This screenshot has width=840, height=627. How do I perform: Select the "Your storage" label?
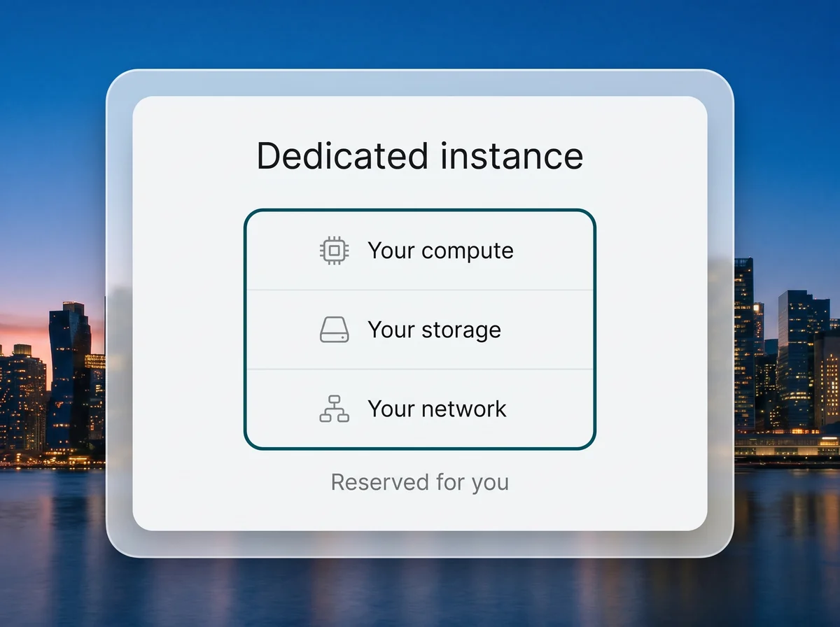pyautogui.click(x=434, y=330)
